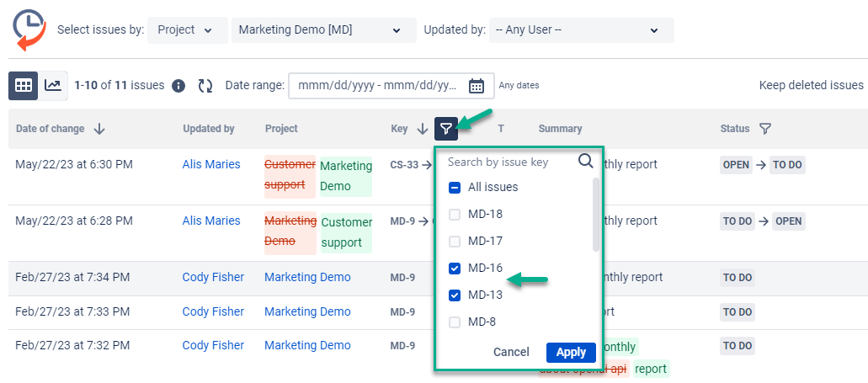Switch to table grid view
Viewport: 868px width, 383px height.
[23, 85]
